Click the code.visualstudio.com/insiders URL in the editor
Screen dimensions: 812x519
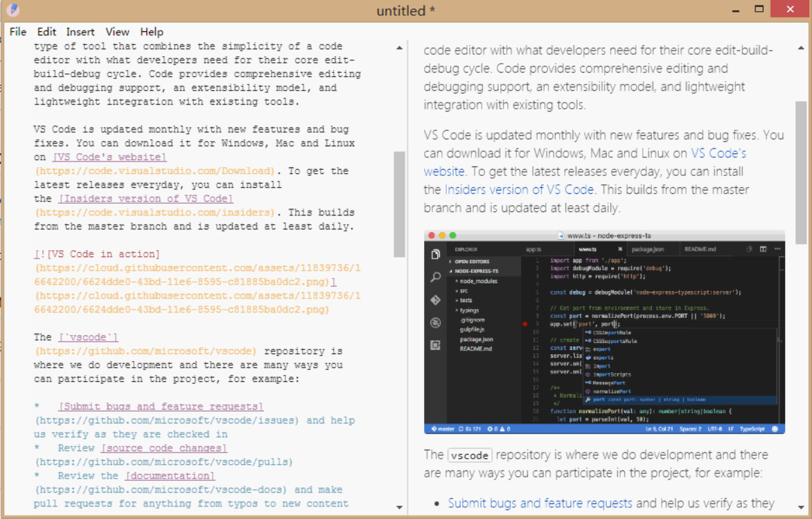click(155, 212)
